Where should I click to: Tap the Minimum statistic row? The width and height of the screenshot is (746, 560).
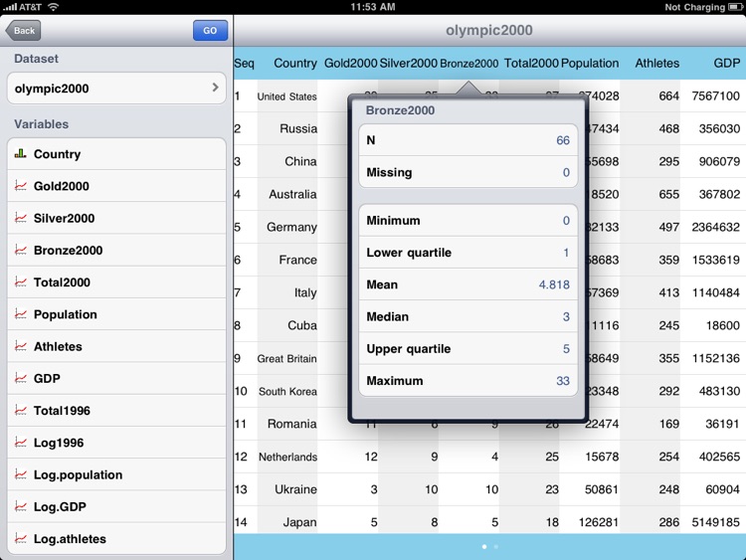coord(468,220)
